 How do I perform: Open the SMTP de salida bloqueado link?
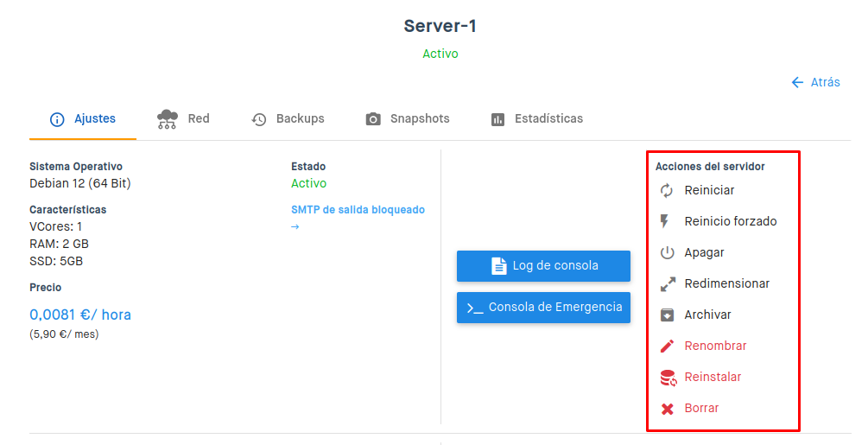[358, 210]
